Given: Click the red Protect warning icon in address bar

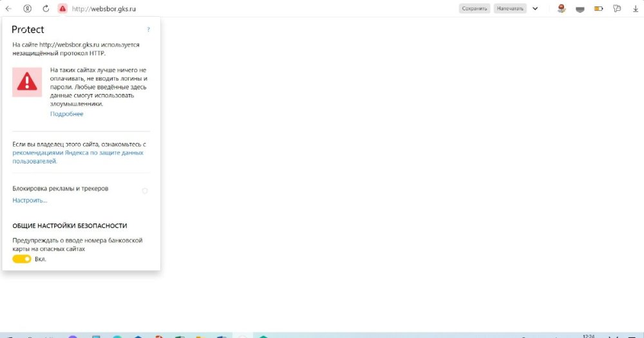Looking at the screenshot, I should (62, 8).
